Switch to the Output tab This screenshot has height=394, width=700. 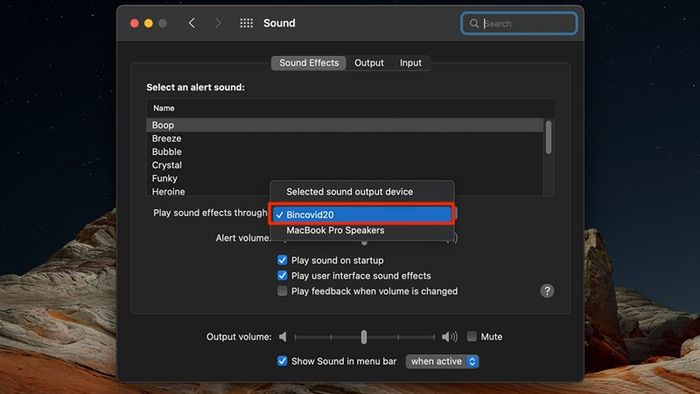[x=369, y=63]
